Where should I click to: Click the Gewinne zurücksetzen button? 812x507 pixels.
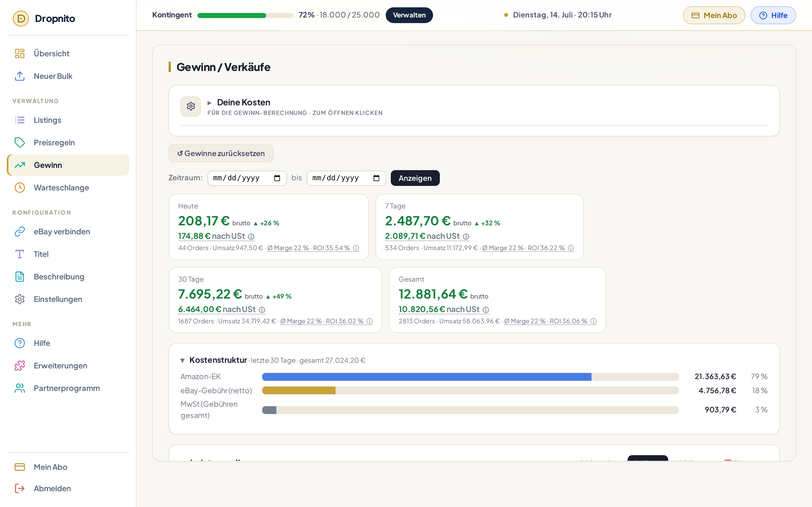pos(221,153)
